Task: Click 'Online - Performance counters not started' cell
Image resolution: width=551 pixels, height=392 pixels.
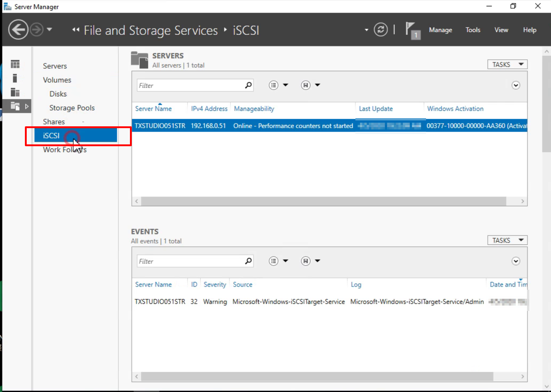Action: click(293, 126)
